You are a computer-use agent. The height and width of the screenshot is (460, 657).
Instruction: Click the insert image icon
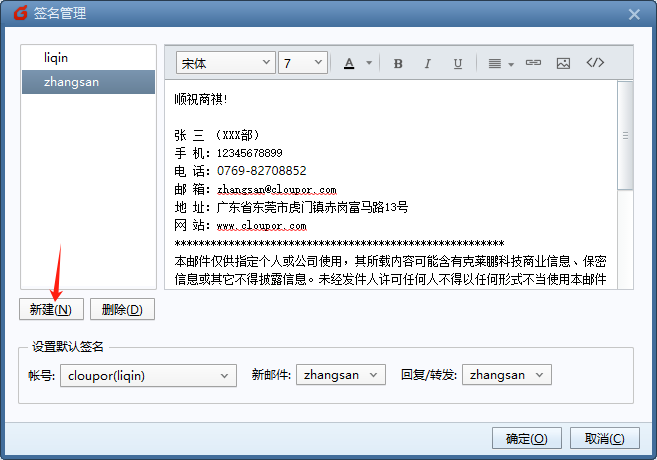point(563,63)
